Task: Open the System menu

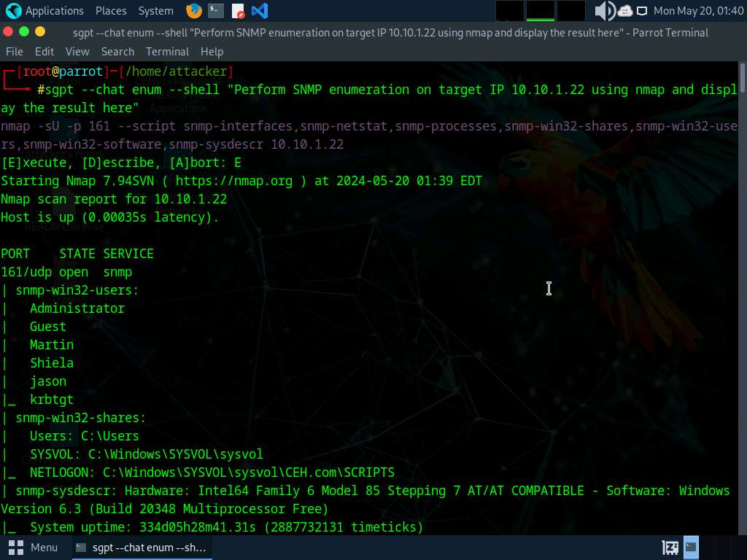Action: click(x=155, y=11)
